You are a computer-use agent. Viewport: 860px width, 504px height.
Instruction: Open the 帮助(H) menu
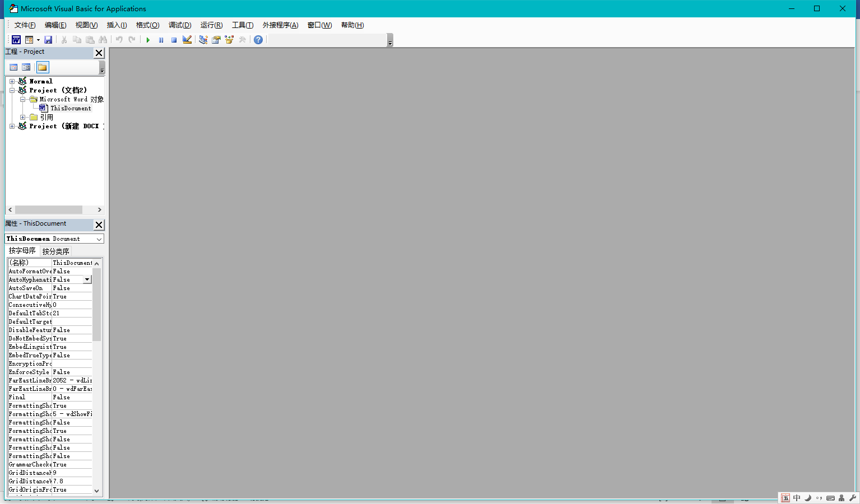(x=352, y=25)
